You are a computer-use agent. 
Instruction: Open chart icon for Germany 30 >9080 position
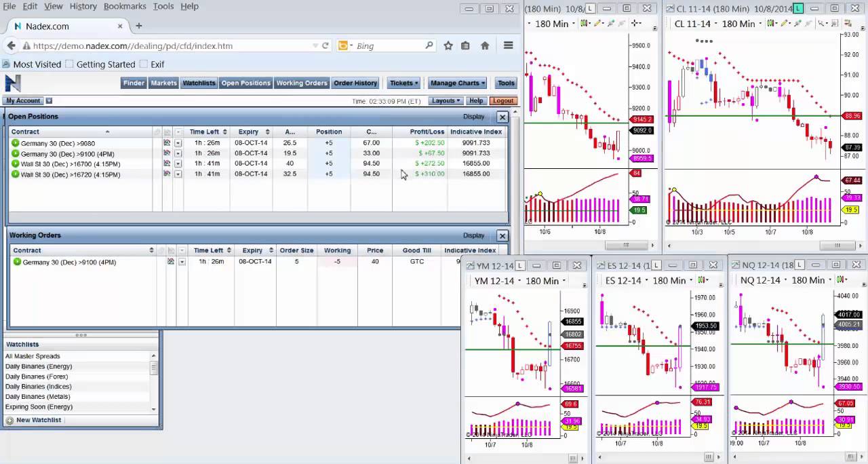coord(167,143)
